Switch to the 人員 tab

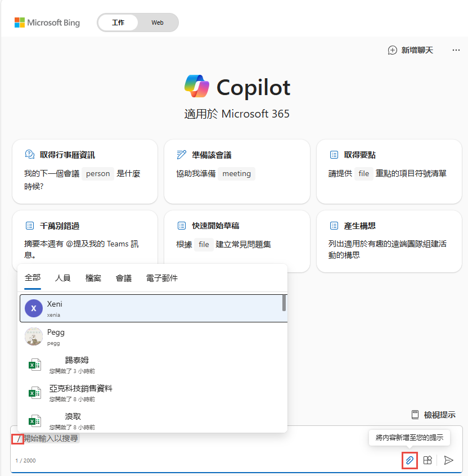click(x=63, y=278)
